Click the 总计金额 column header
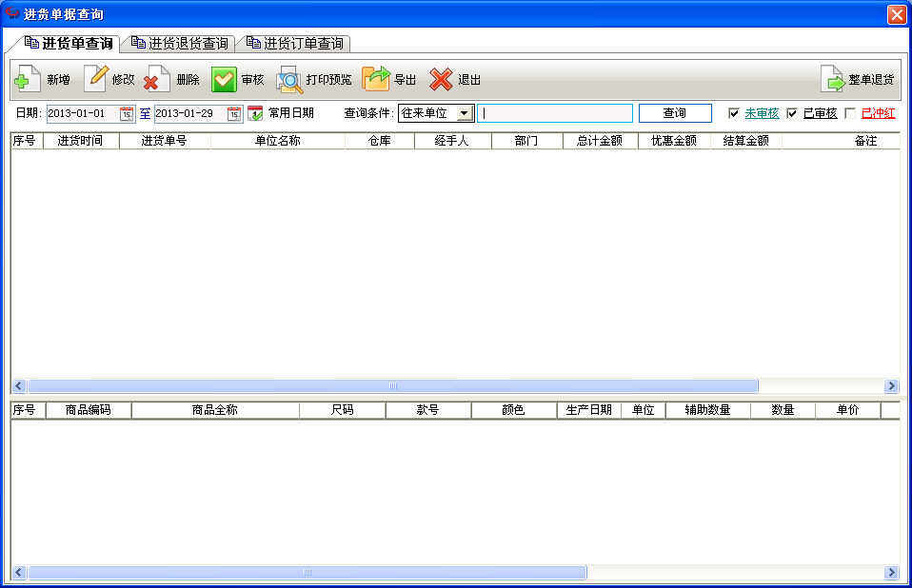 tap(600, 141)
